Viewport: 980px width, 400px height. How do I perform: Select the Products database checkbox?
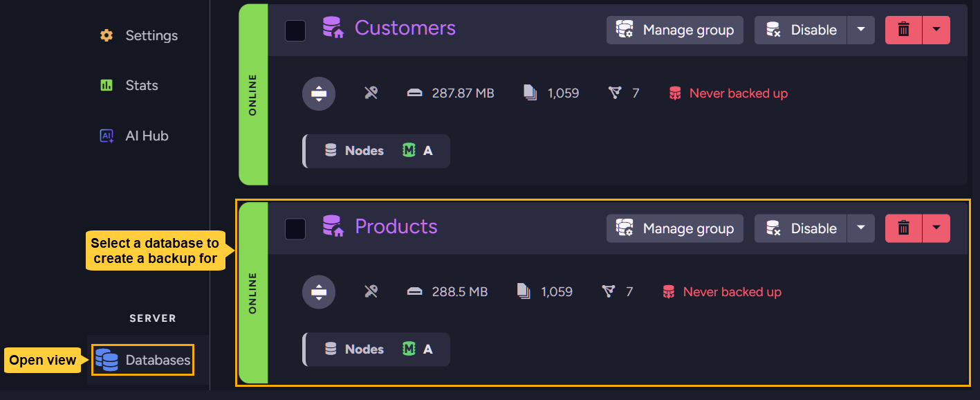click(295, 228)
